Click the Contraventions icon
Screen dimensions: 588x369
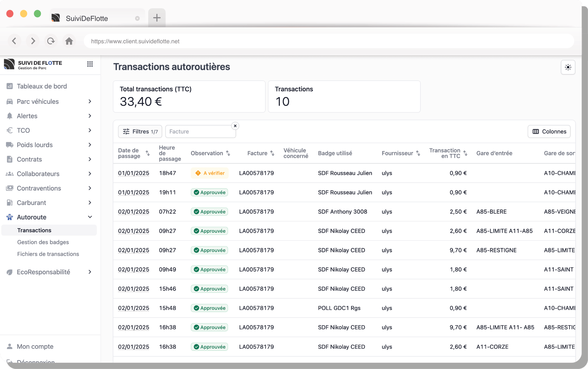coord(10,188)
